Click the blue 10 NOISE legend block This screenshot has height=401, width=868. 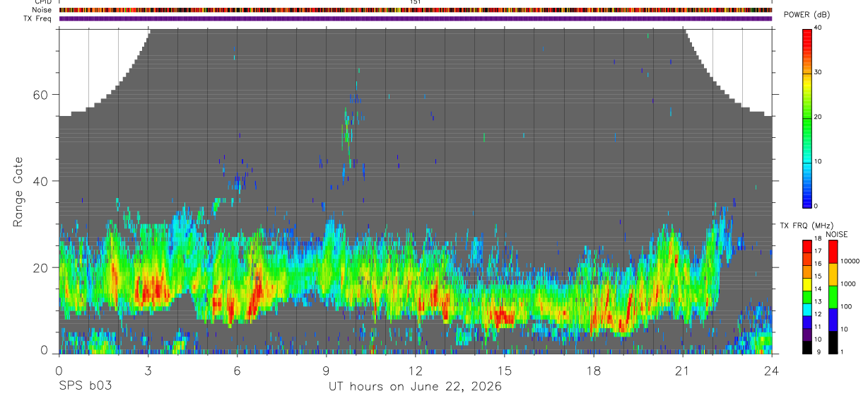coord(833,320)
